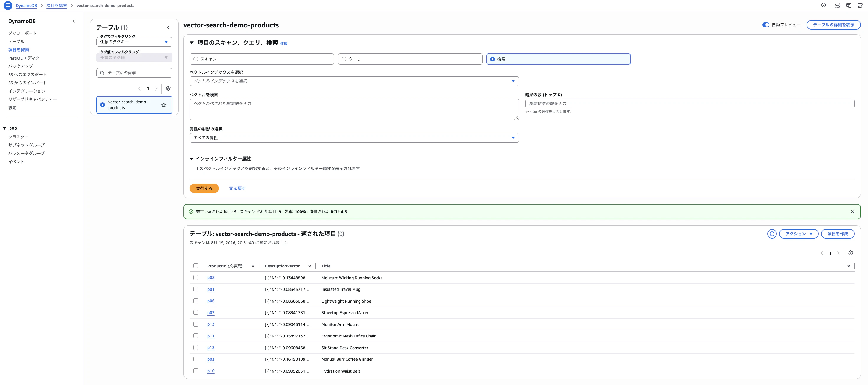The width and height of the screenshot is (868, 385).
Task: Click the テーブルの検索 search field
Action: click(x=134, y=73)
